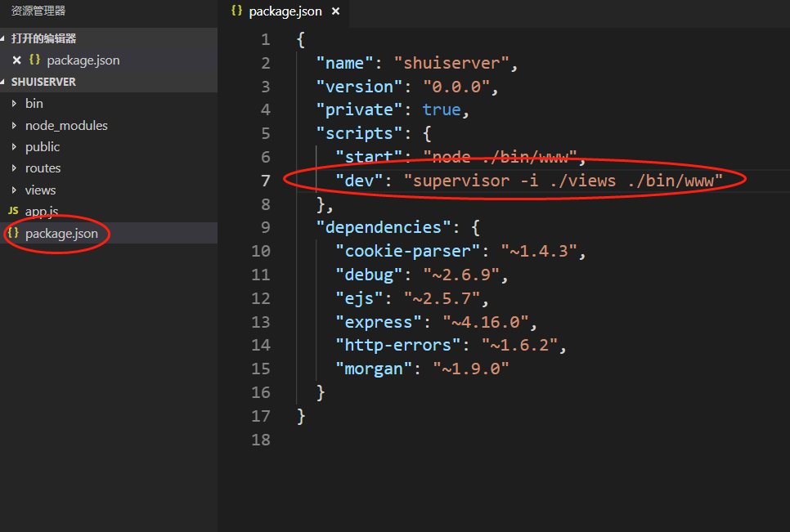Click the JSON braces icon in the tab
The height and width of the screenshot is (532, 790).
pyautogui.click(x=237, y=11)
